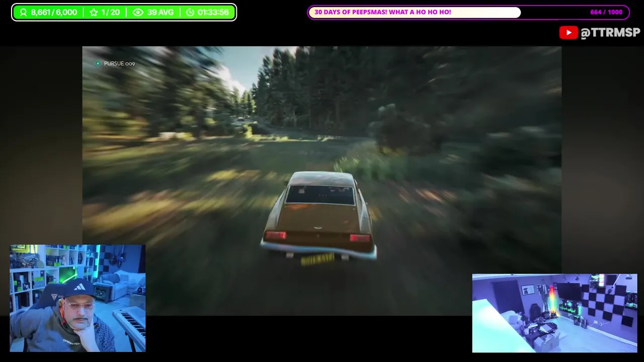The image size is (644, 362).
Task: Select the 01:33:56 uptime timer
Action: (x=213, y=13)
